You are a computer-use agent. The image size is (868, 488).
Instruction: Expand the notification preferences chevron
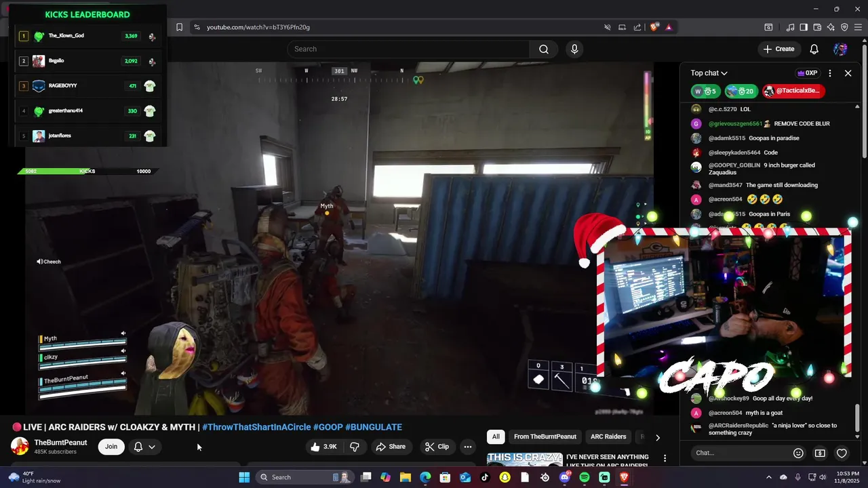pos(152,447)
